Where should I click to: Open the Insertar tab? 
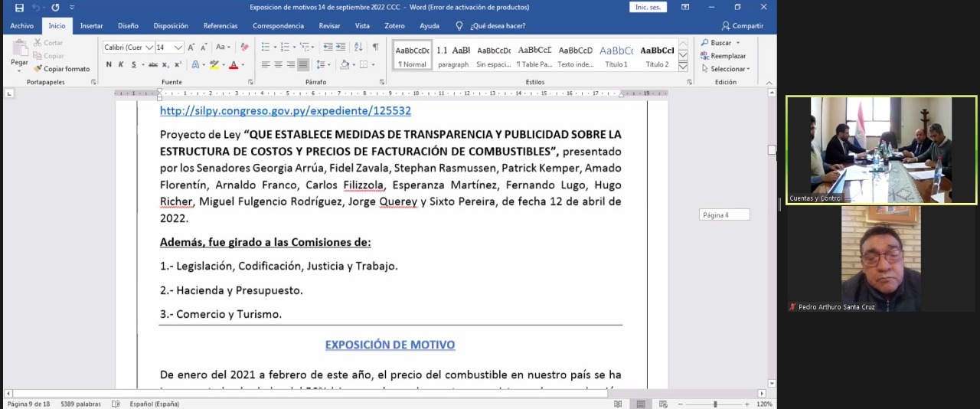click(x=91, y=26)
